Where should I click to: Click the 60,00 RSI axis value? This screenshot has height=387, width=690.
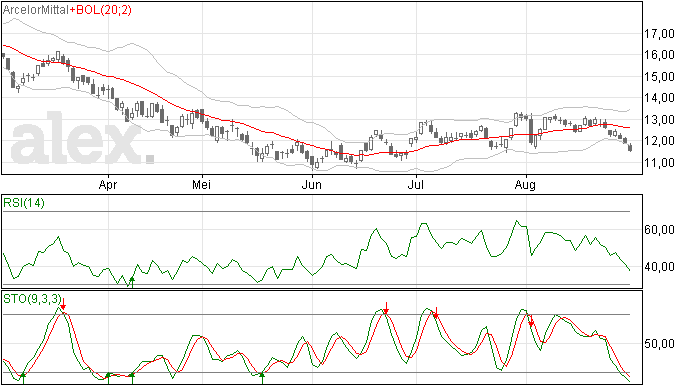pos(660,230)
